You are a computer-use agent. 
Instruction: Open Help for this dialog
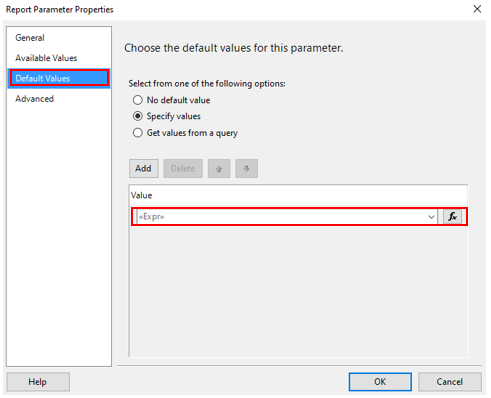pos(38,382)
